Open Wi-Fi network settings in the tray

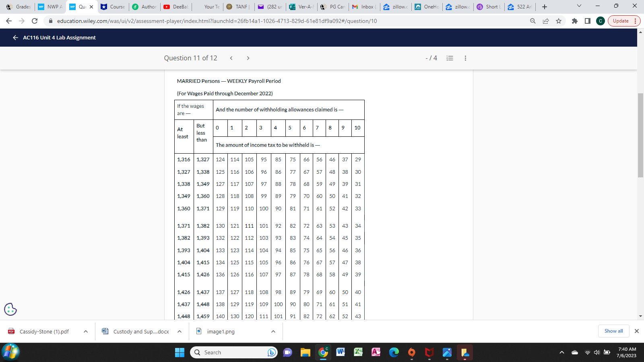pyautogui.click(x=588, y=352)
